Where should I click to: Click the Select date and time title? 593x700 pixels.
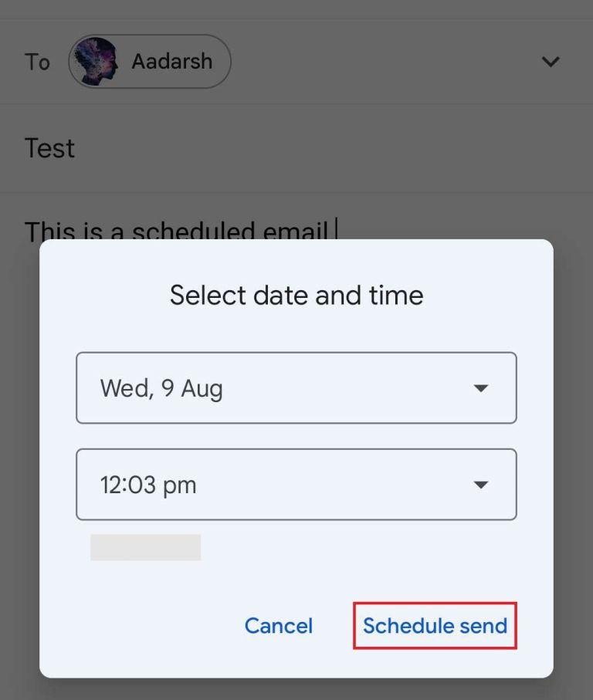(x=296, y=295)
